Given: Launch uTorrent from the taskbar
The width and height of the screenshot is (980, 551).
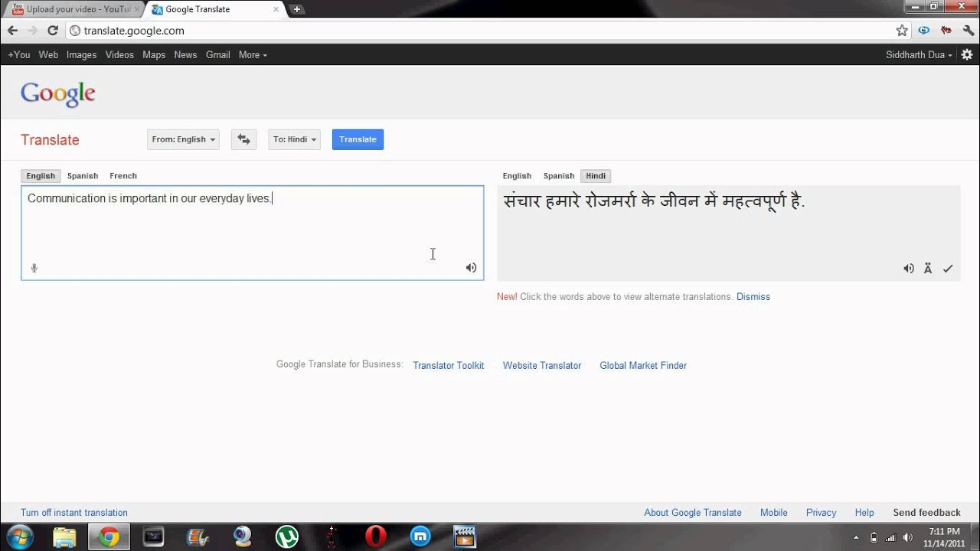Looking at the screenshot, I should pos(287,536).
